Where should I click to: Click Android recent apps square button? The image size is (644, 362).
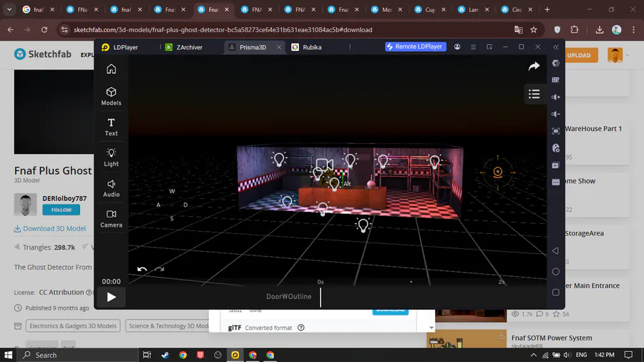click(556, 292)
